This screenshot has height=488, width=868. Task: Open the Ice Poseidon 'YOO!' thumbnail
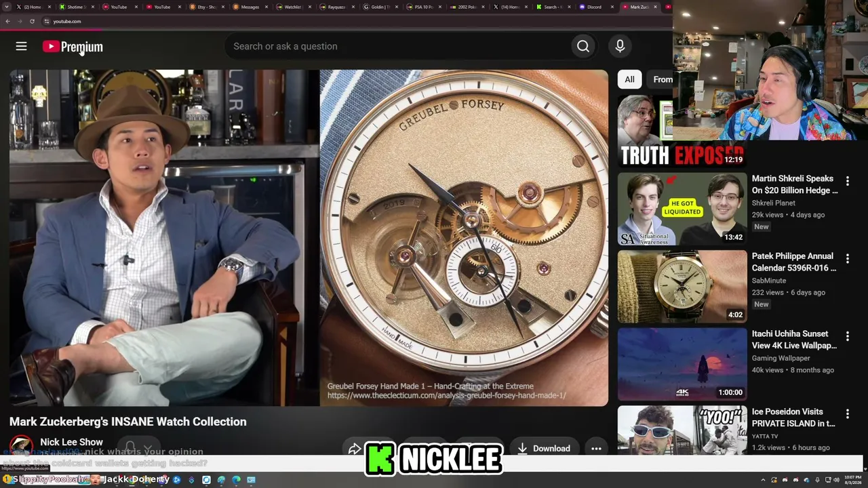click(x=682, y=430)
